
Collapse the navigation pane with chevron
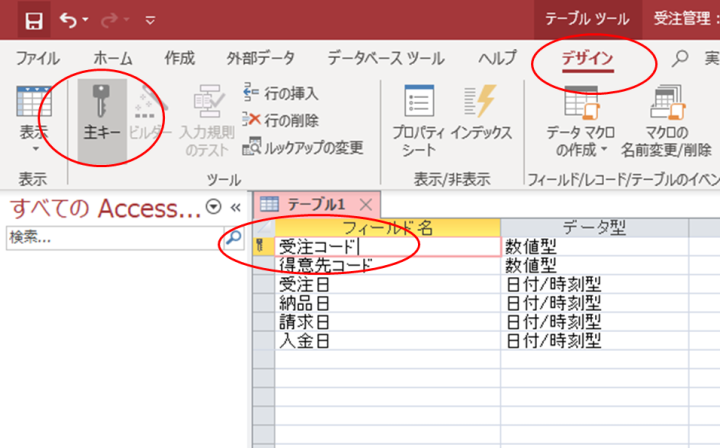tap(236, 207)
